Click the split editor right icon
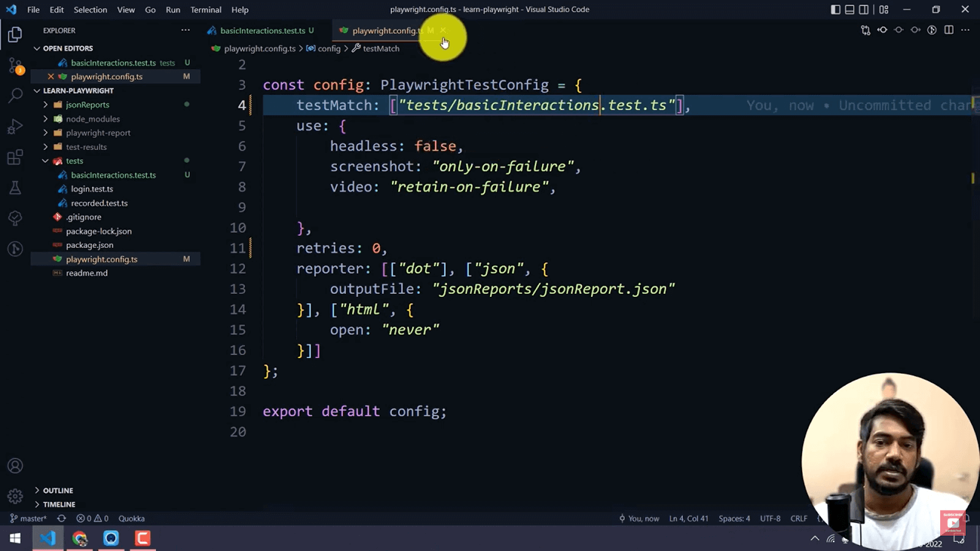980x551 pixels. [949, 30]
